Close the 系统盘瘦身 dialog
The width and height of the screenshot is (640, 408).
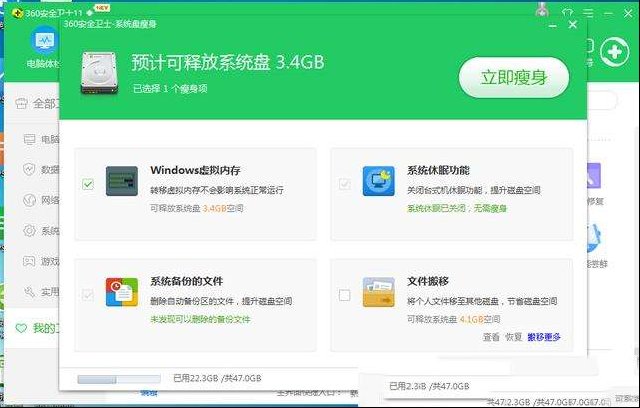573,24
